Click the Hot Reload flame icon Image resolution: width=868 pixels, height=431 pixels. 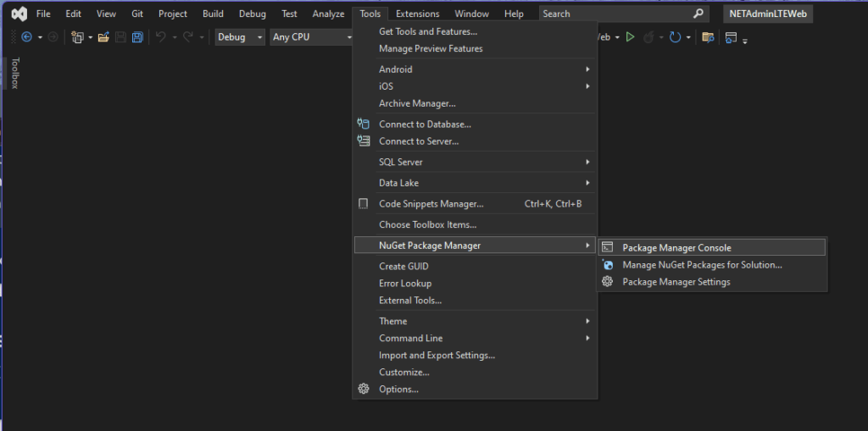(648, 37)
